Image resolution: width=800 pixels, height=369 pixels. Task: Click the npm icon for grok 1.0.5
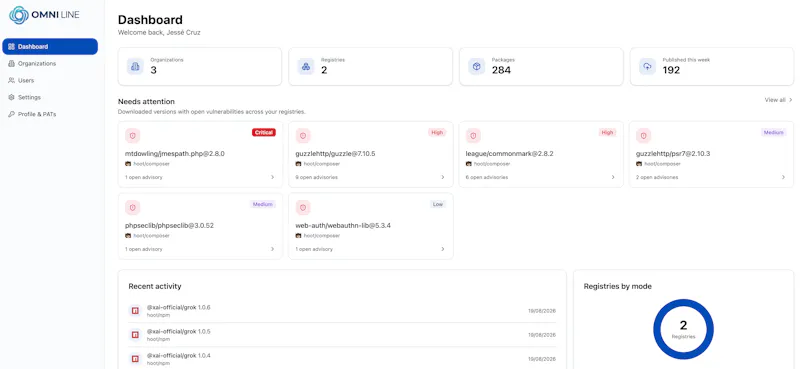(x=135, y=335)
